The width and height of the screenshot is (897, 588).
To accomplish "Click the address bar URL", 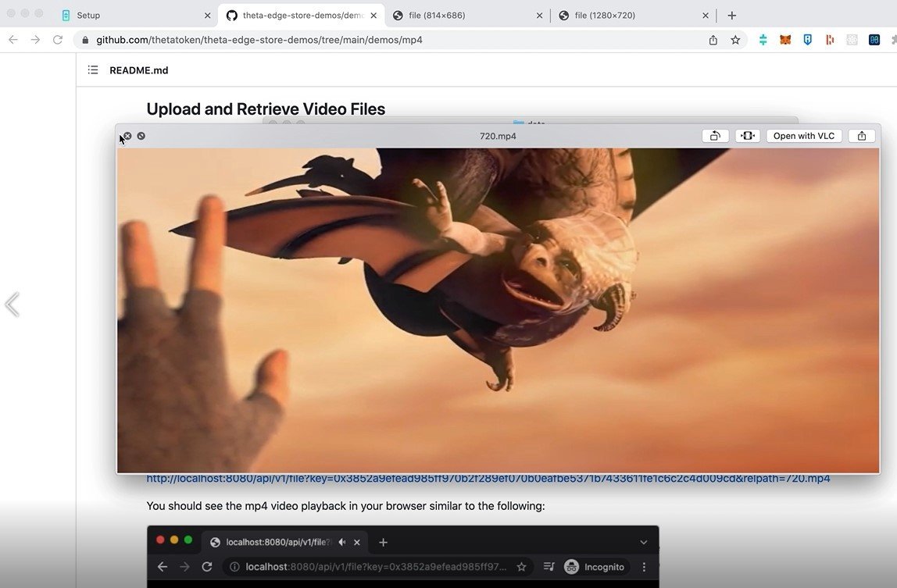I will (x=259, y=40).
